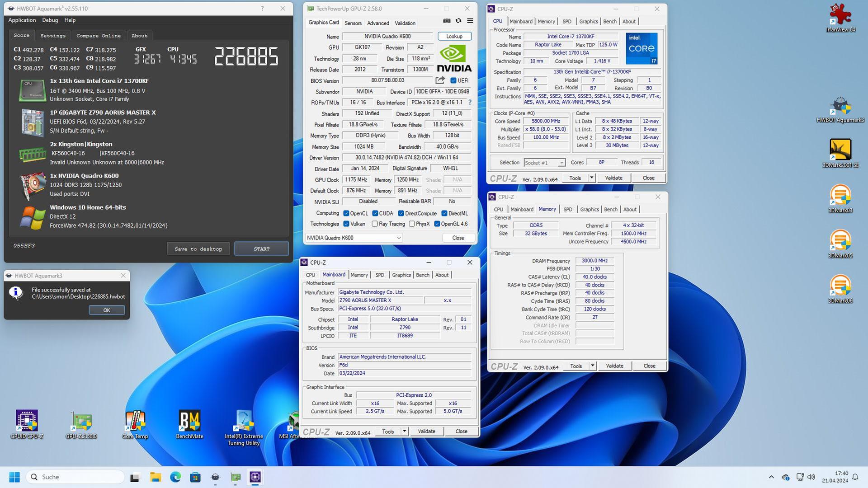
Task: Open CPUID CPU-Z desktop icon
Action: (27, 425)
